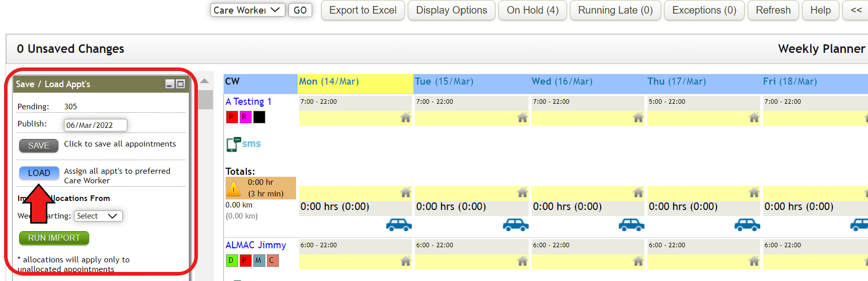Open the Care Worker dropdown
Image resolution: width=868 pixels, height=281 pixels.
pos(247,10)
